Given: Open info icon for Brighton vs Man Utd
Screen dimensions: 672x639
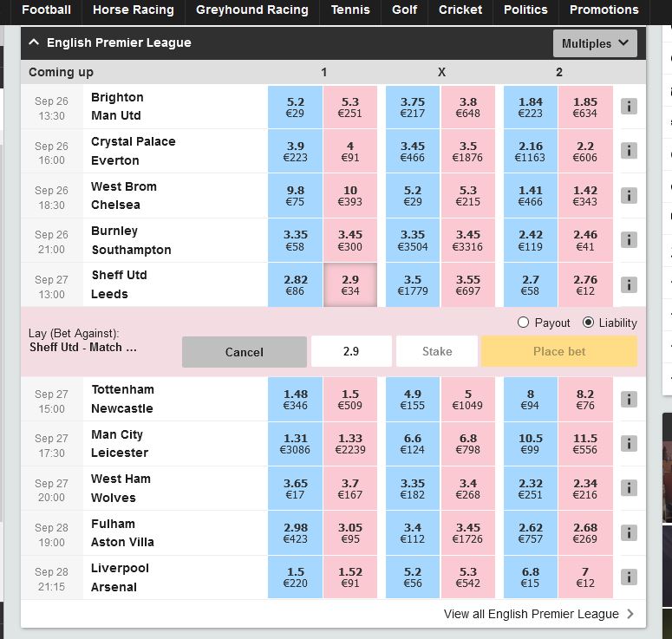Looking at the screenshot, I should tap(630, 106).
